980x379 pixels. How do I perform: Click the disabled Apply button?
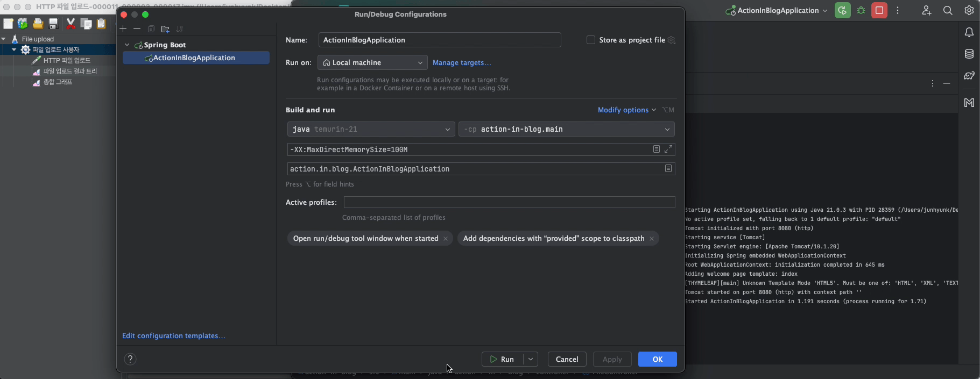pyautogui.click(x=612, y=359)
